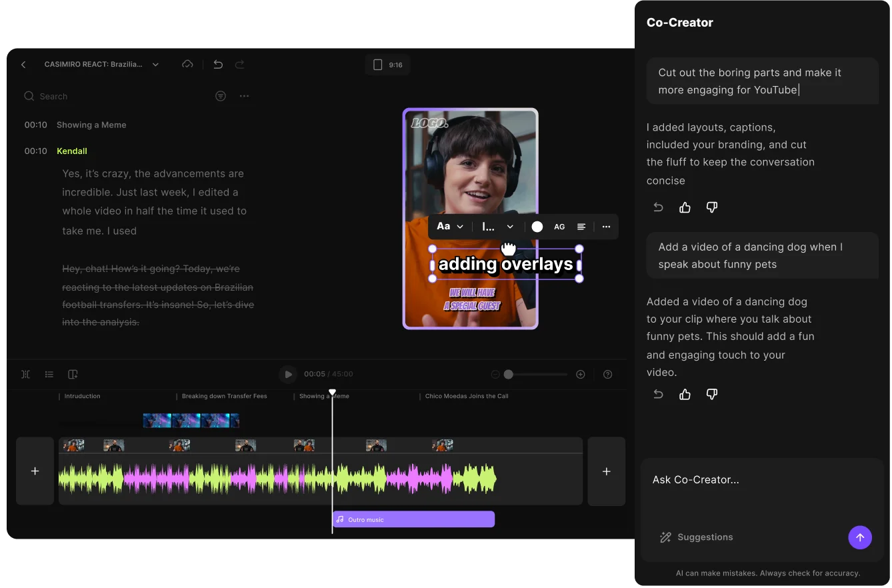Play the video from the timeline
The height and width of the screenshot is (588, 892).
[288, 374]
